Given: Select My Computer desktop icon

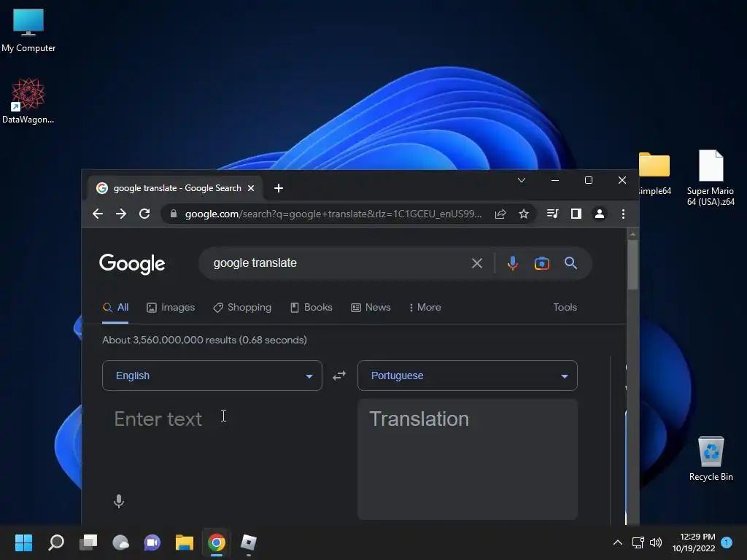Looking at the screenshot, I should point(28,30).
